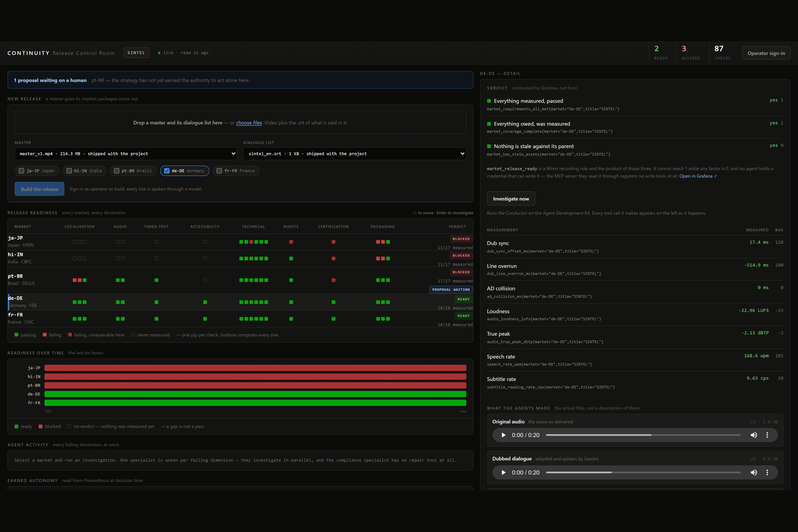Open the Master file dropdown
The height and width of the screenshot is (532, 798).
(126, 154)
